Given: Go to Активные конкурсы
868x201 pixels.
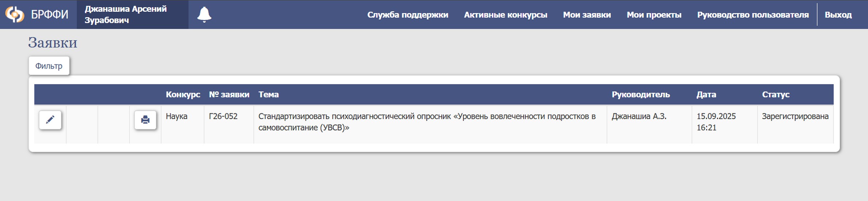Looking at the screenshot, I should click(x=506, y=15).
